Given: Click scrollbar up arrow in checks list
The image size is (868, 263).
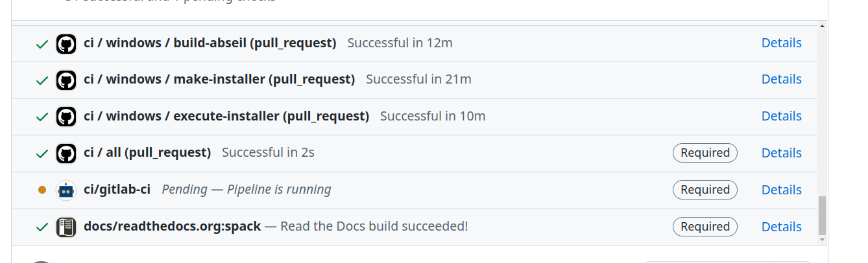Looking at the screenshot, I should [x=823, y=27].
